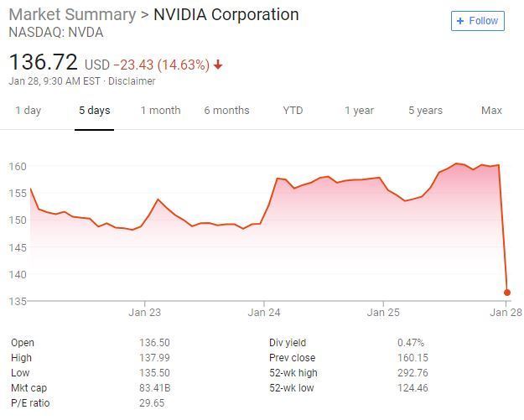
Task: Click the 52-wk high value 292.76
Action: point(412,373)
